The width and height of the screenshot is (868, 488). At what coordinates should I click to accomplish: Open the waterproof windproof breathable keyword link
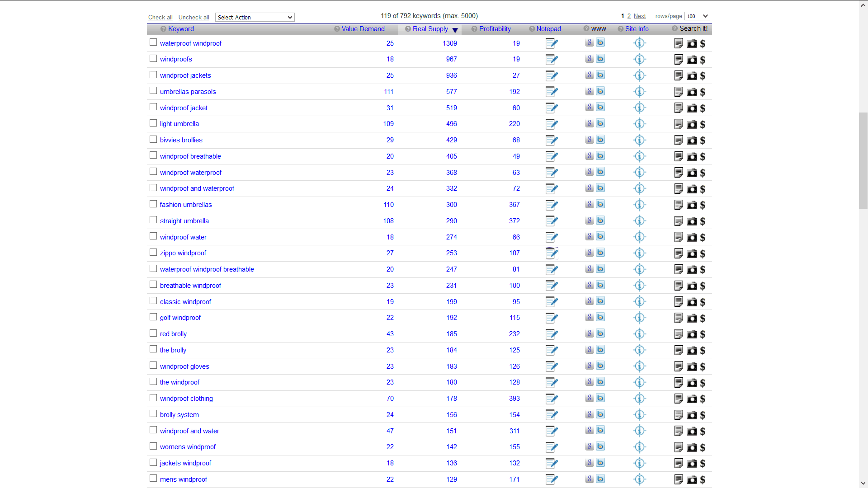pyautogui.click(x=207, y=269)
